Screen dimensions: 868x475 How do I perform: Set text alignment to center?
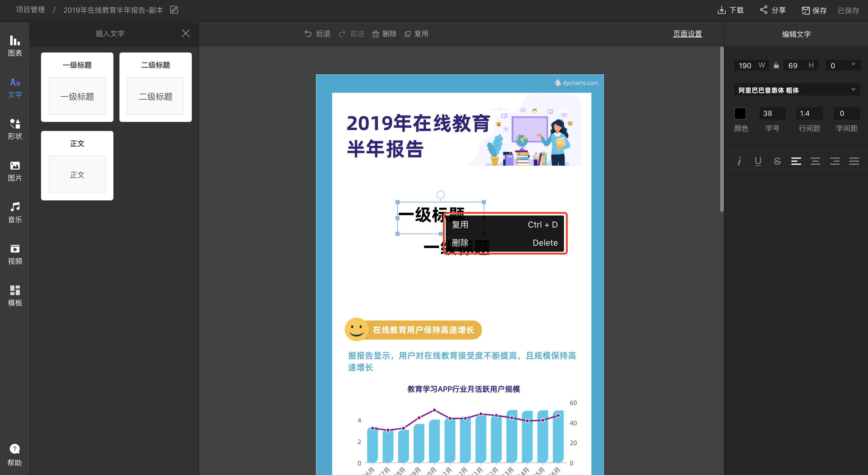coord(816,161)
